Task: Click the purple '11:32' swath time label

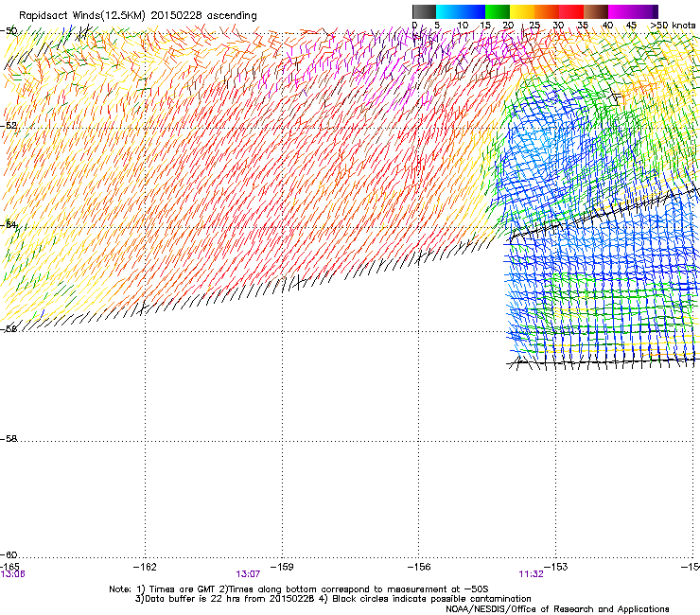Action: tap(531, 574)
